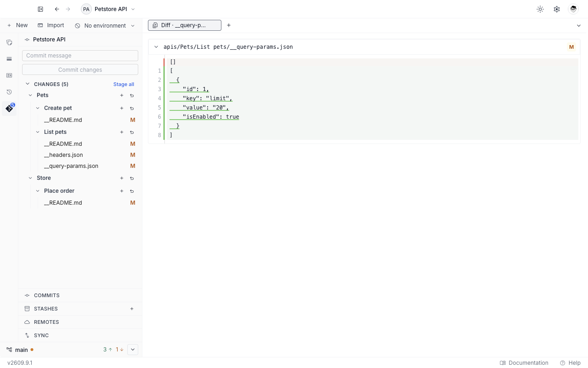Click the apis/Pets/List pets/__query-params.json path
This screenshot has height=368, width=588.
click(x=228, y=47)
